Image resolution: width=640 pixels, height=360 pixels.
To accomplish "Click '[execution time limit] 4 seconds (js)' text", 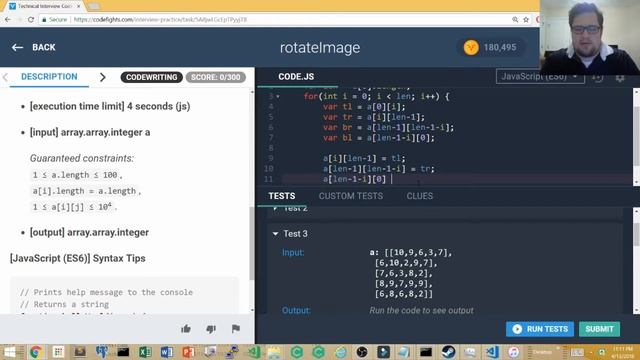I will coord(110,106).
